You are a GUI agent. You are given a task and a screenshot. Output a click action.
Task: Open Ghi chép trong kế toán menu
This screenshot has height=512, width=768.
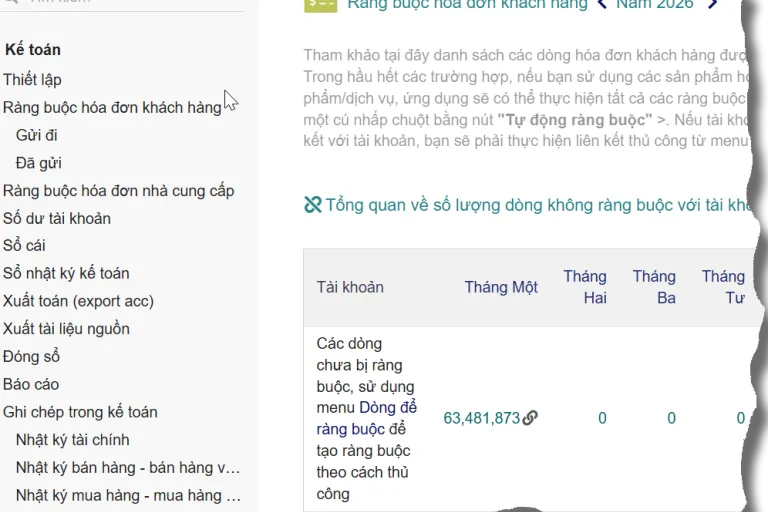[x=80, y=412]
